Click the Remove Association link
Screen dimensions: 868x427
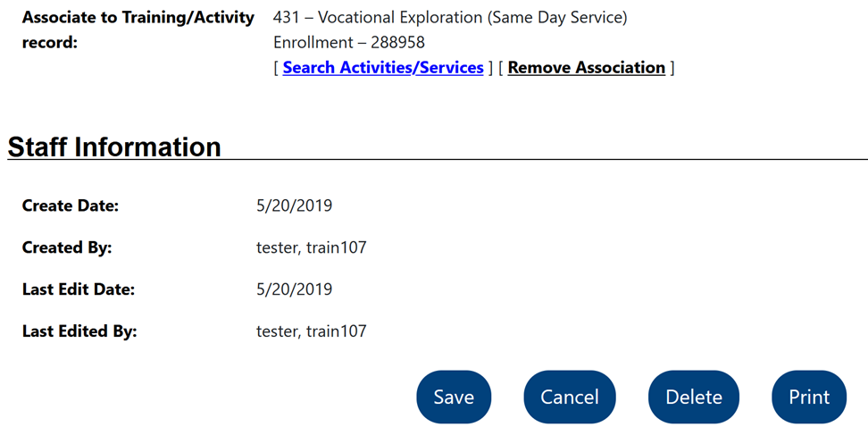tap(586, 68)
